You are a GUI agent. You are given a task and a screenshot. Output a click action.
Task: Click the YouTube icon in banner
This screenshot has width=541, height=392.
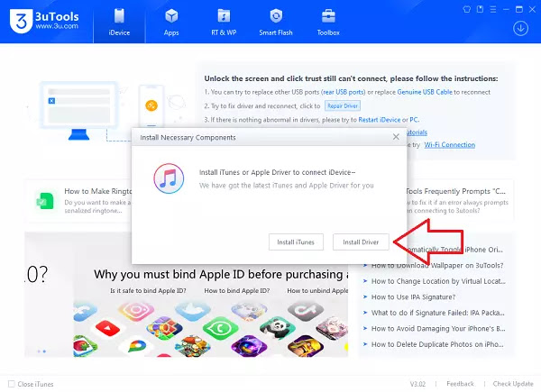coord(107,328)
